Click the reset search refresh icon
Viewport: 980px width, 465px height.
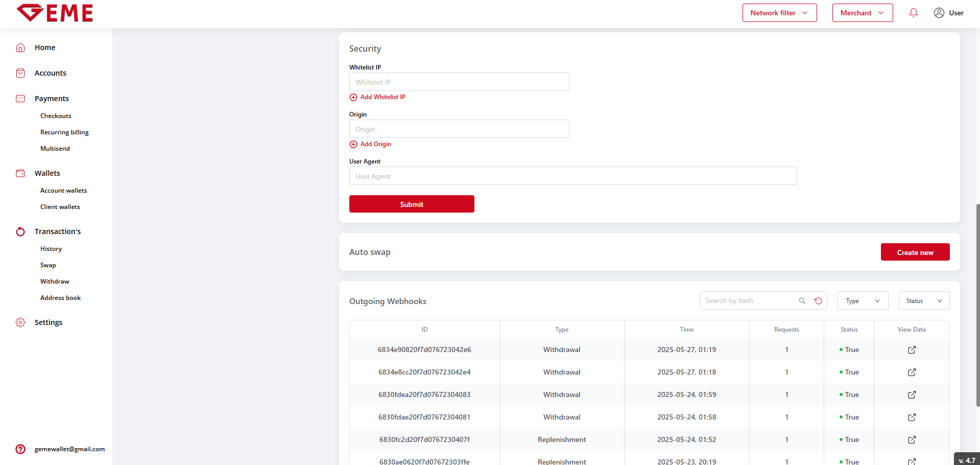tap(818, 301)
